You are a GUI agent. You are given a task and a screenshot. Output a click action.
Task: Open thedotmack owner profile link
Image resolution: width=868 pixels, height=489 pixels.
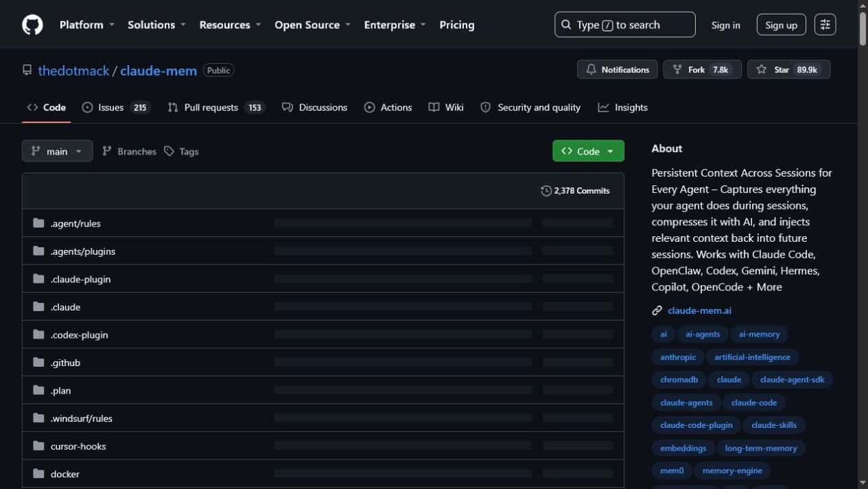[73, 70]
